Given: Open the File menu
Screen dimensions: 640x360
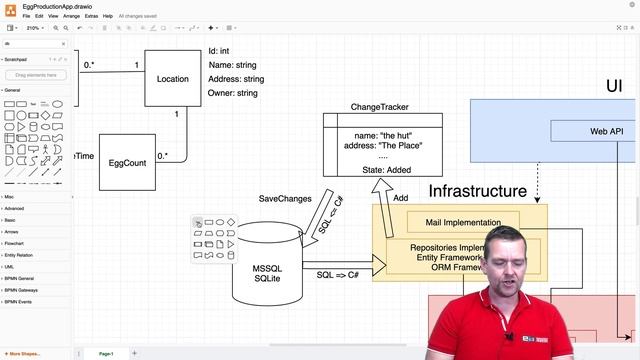Looking at the screenshot, I should [27, 16].
